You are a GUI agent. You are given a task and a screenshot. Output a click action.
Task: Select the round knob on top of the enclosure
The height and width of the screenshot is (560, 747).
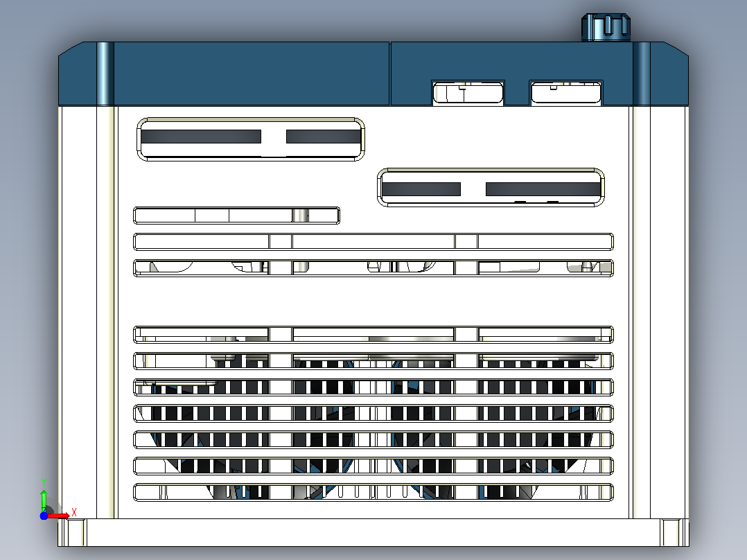coord(606,27)
